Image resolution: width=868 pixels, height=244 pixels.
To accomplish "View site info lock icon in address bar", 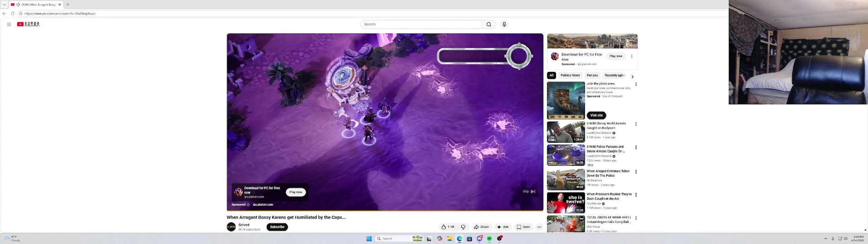I will tap(21, 14).
